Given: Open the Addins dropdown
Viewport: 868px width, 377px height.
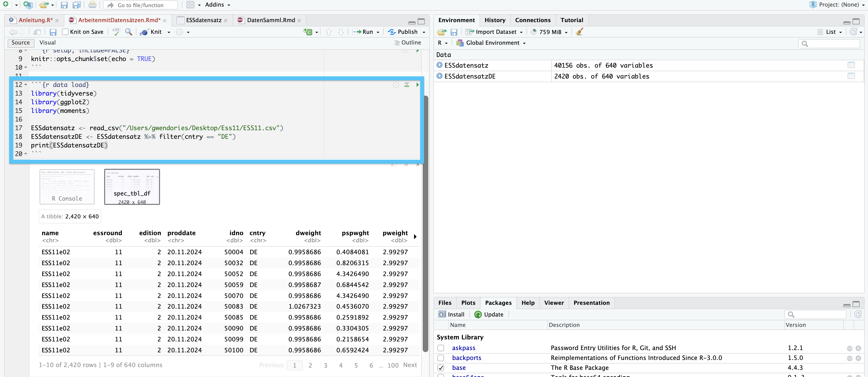Looking at the screenshot, I should point(218,5).
